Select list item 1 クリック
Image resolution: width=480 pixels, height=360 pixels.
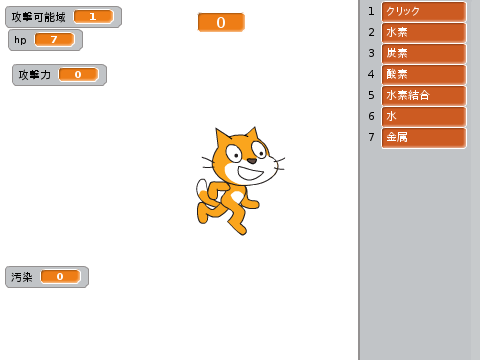[x=424, y=12]
